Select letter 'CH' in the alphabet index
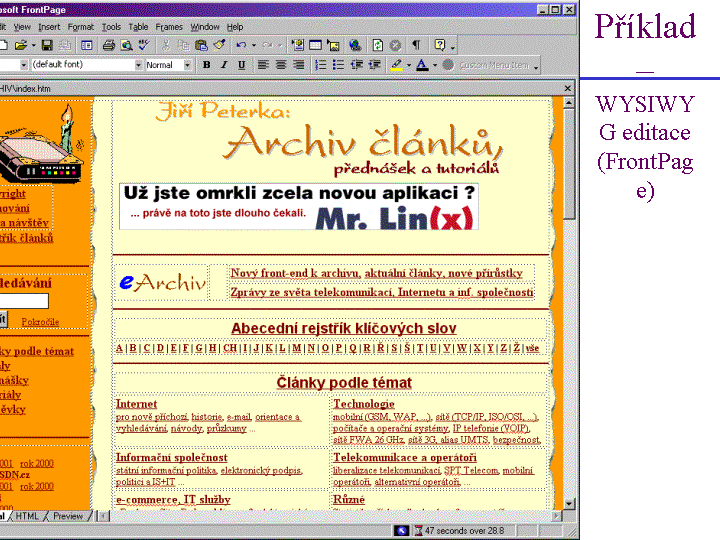The height and width of the screenshot is (540, 720). tap(230, 348)
